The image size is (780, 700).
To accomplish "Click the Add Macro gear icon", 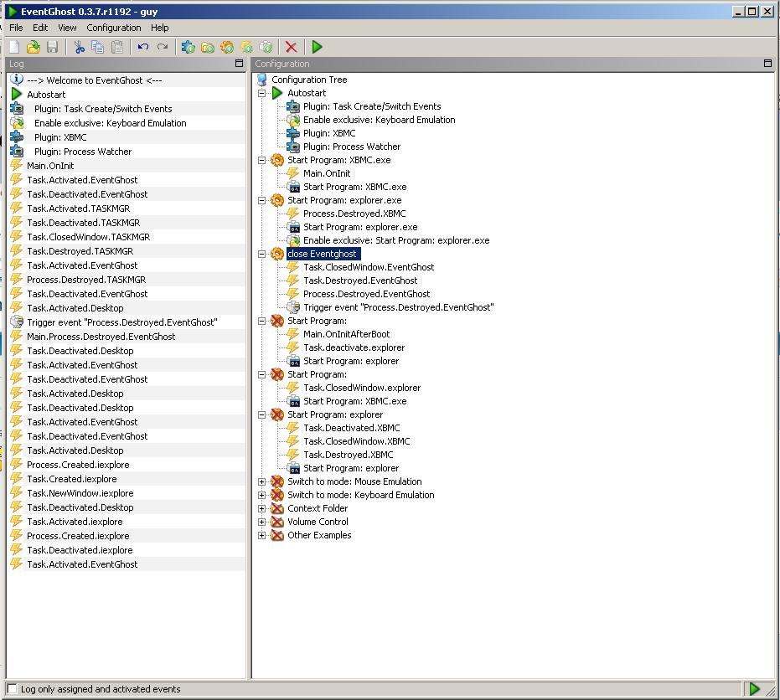I will point(227,47).
